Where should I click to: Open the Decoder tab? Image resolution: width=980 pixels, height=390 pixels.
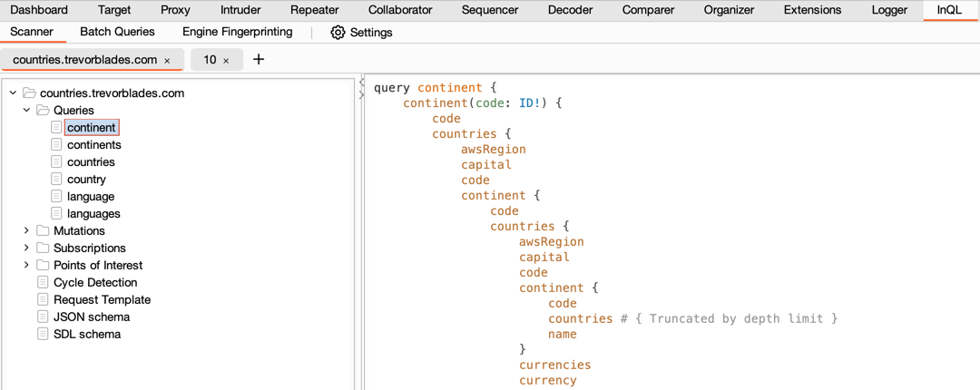point(569,10)
